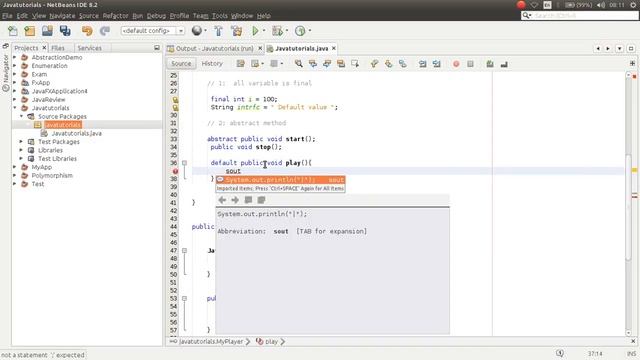Open the Run Project dropdown arrow
The image size is (640, 360).
point(264,31)
